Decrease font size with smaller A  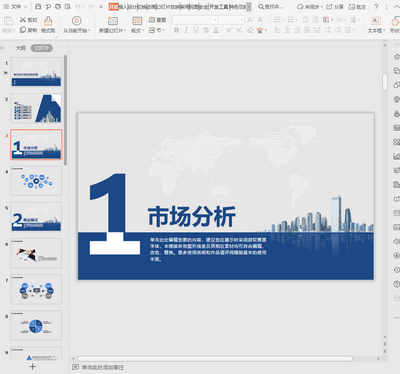click(260, 20)
